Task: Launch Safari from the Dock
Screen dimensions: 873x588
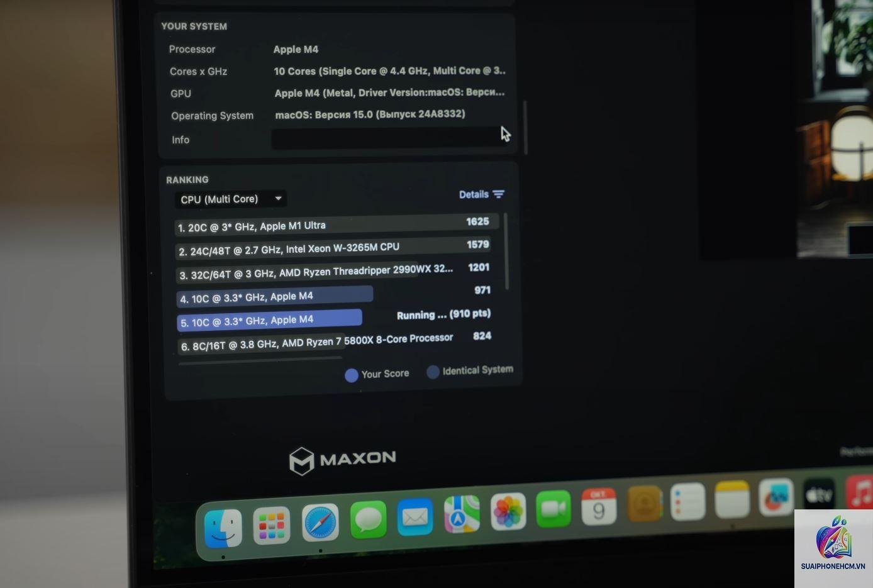Action: (320, 522)
